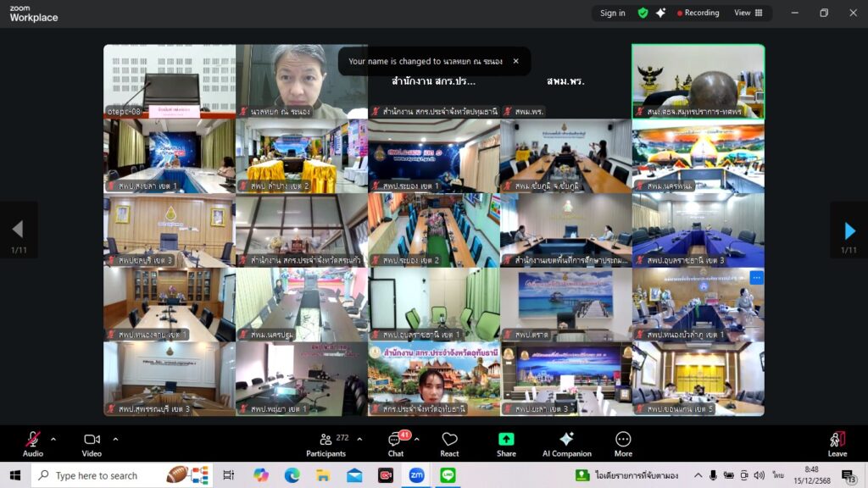The width and height of the screenshot is (868, 488).
Task: Click the green shield meeting info icon
Action: tap(643, 13)
